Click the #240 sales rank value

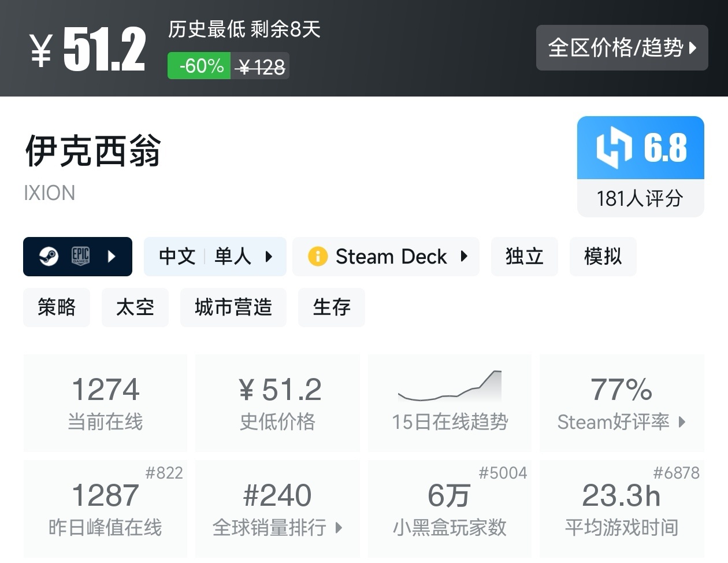point(277,495)
